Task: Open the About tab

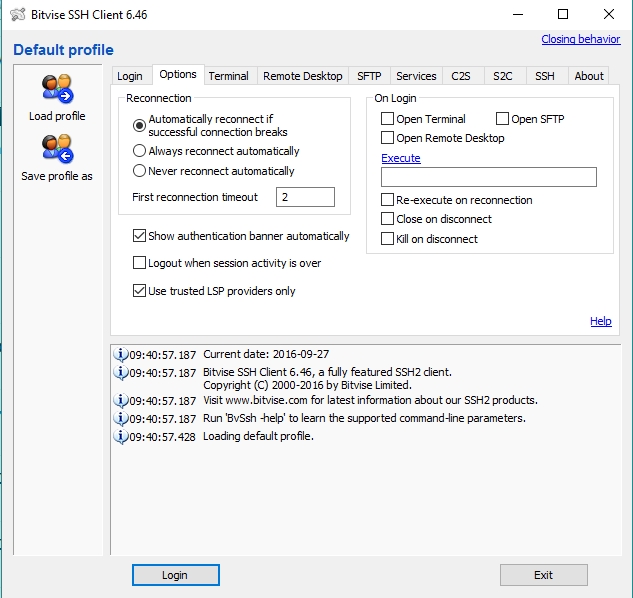Action: [x=589, y=76]
